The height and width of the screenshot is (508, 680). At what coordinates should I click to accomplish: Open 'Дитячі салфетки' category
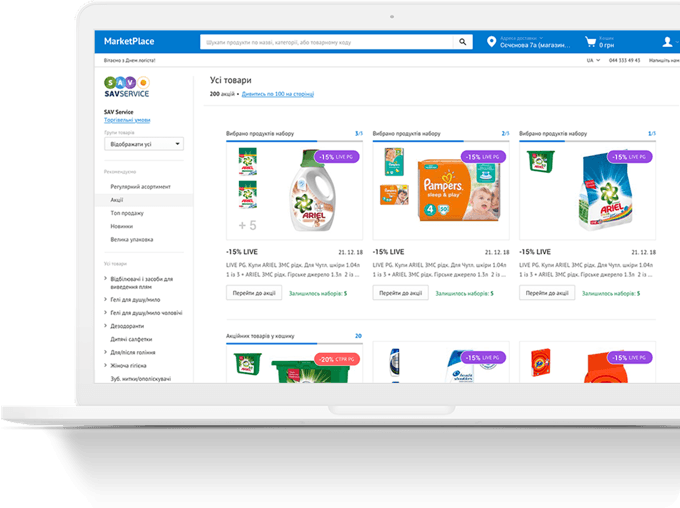pyautogui.click(x=131, y=339)
